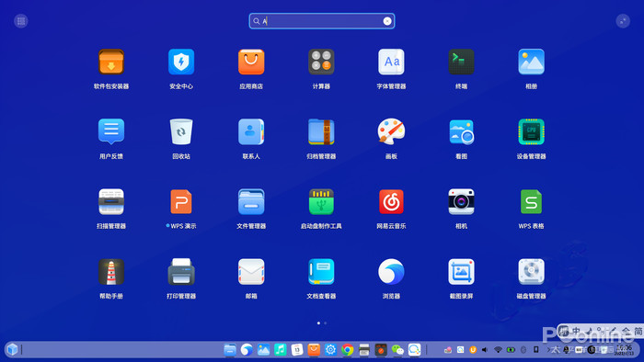Clear the search box text
The image size is (644, 362).
click(387, 21)
